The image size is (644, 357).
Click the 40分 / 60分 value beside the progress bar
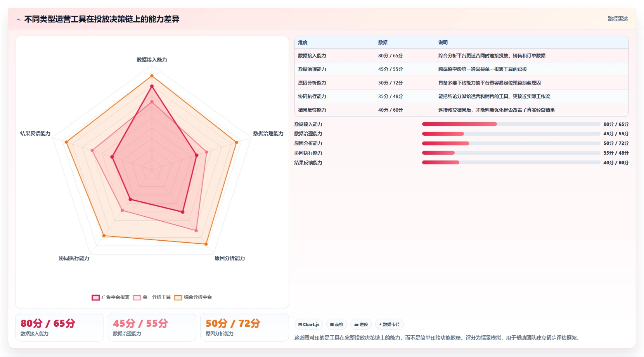[616, 163]
